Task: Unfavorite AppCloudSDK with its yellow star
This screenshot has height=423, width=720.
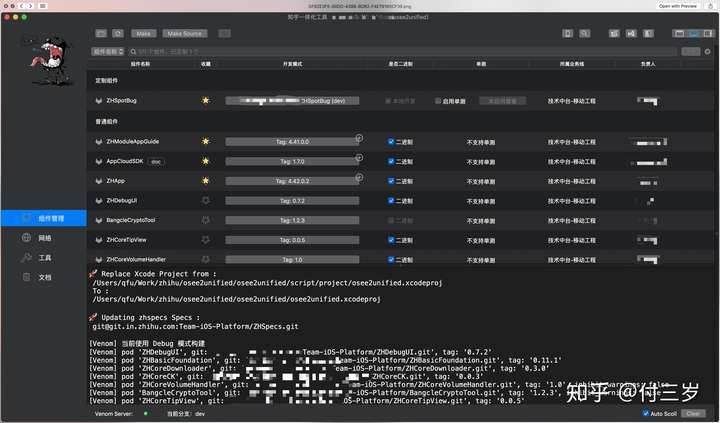Action: [x=205, y=161]
